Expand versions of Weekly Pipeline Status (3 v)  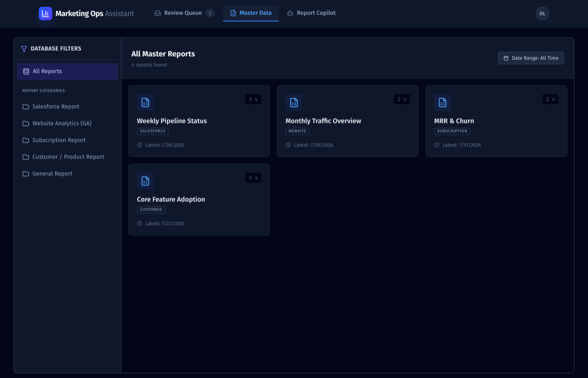coord(253,100)
